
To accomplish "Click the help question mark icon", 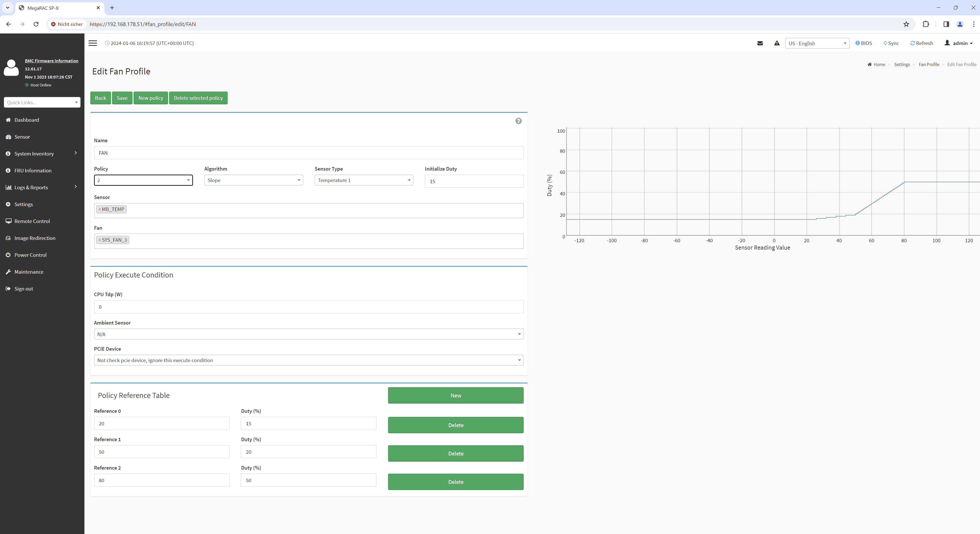I will point(518,121).
